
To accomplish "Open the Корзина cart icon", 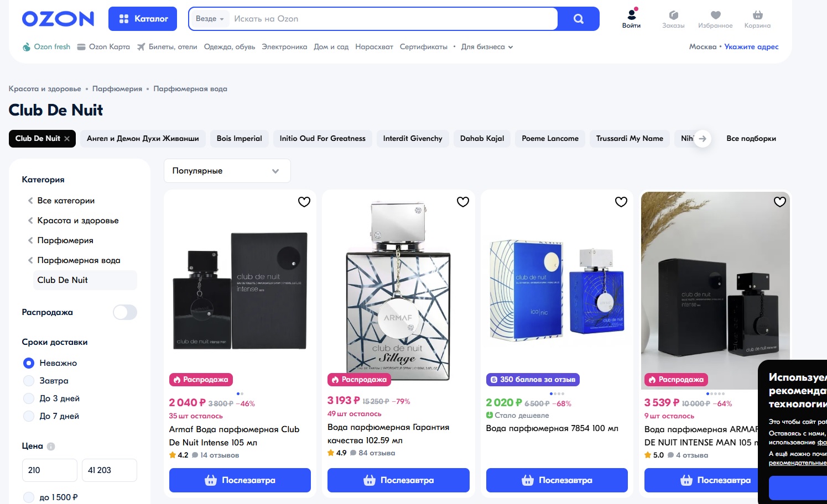I will 757,16.
